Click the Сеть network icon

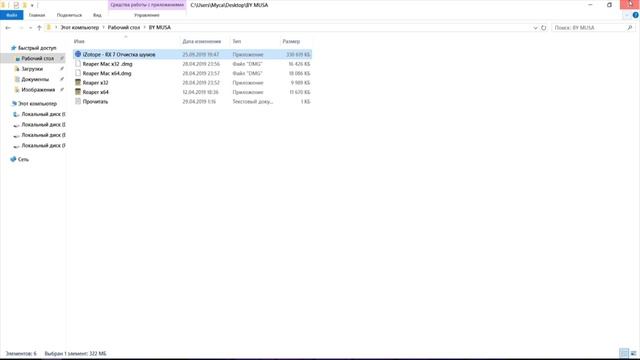(13, 159)
